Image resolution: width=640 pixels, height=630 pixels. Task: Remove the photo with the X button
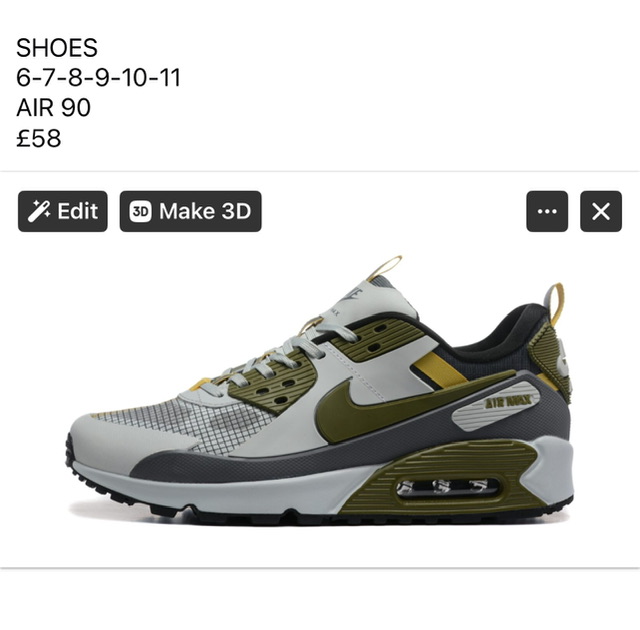(x=601, y=211)
